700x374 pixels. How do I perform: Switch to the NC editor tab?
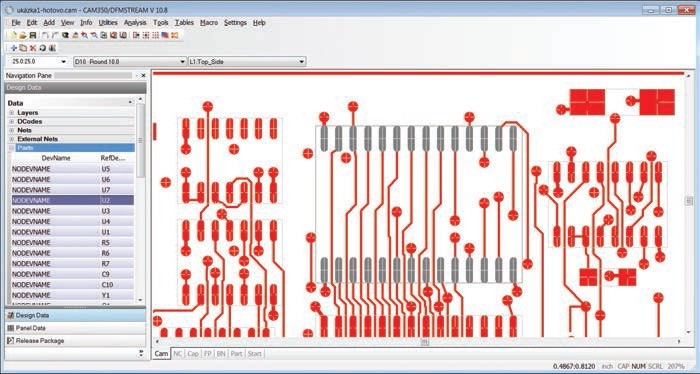(x=177, y=353)
